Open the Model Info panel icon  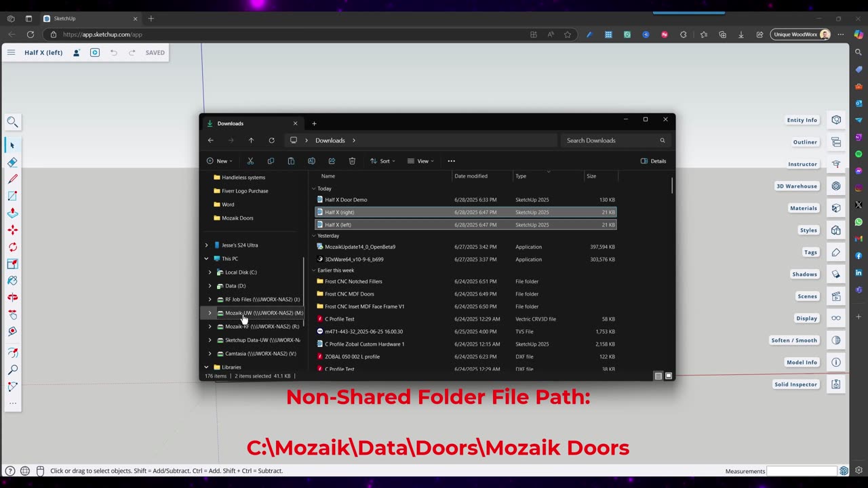point(836,362)
